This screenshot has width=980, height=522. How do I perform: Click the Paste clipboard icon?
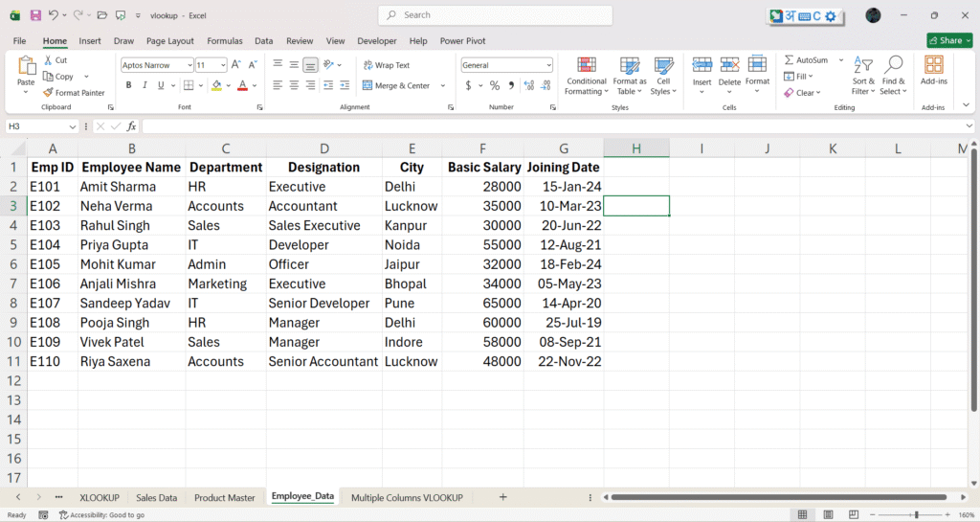click(26, 65)
